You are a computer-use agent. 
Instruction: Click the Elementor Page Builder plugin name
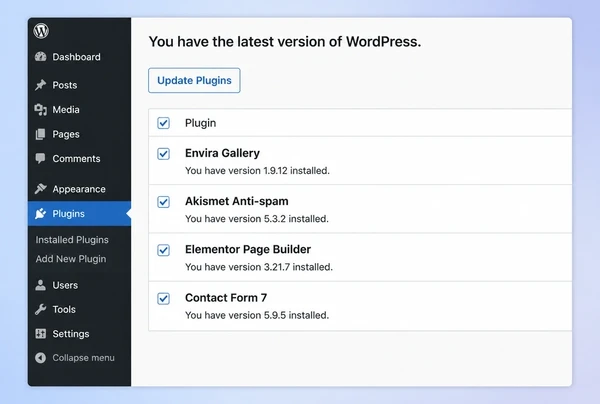pos(248,249)
